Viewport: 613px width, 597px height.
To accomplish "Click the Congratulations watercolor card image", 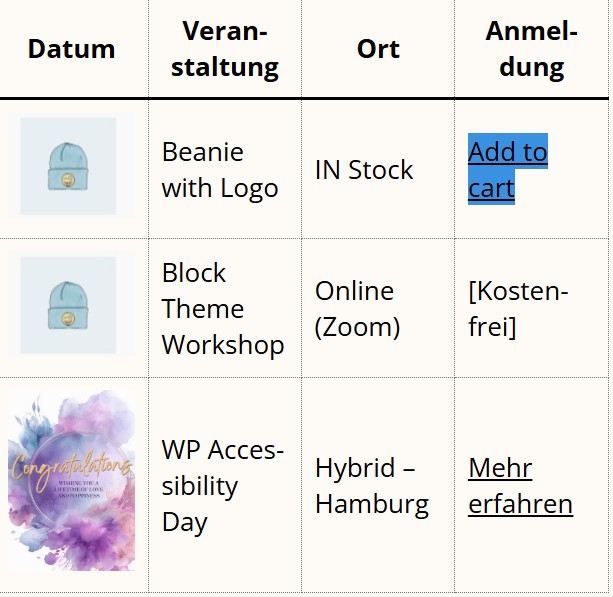I will (x=72, y=480).
